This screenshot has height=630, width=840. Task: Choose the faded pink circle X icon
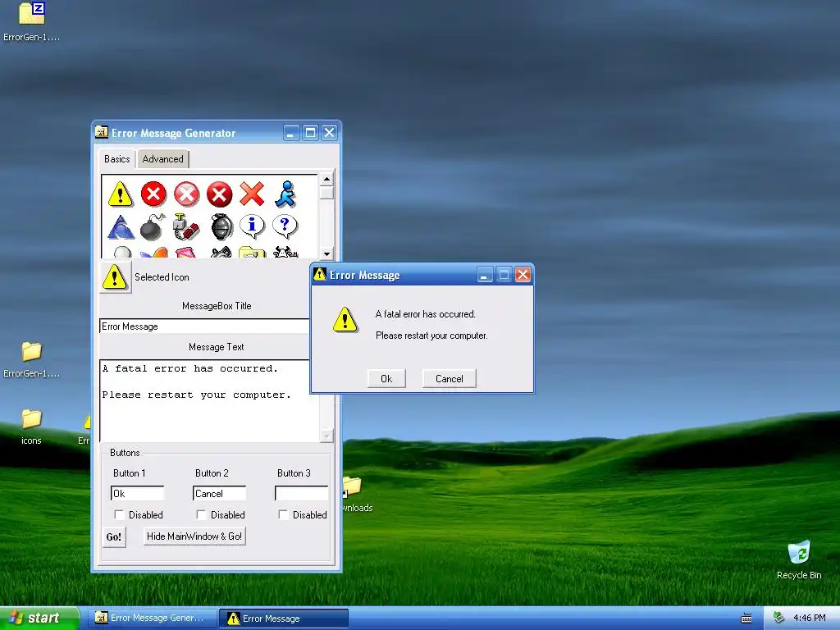tap(186, 194)
